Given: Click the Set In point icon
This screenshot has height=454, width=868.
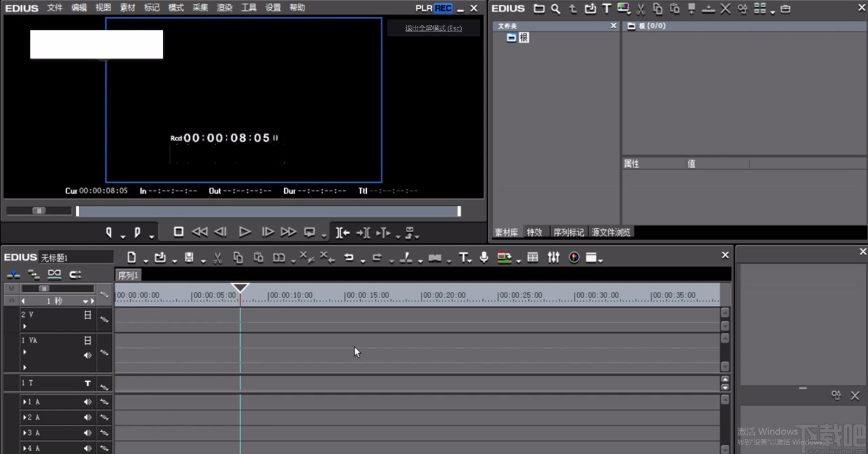Looking at the screenshot, I should point(109,233).
